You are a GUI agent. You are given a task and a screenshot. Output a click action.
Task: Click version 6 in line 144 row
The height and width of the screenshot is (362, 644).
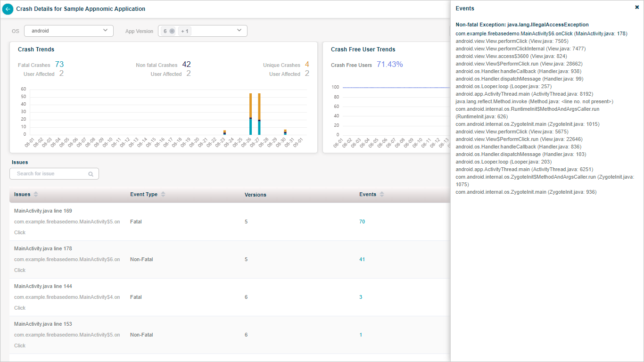coord(246,297)
